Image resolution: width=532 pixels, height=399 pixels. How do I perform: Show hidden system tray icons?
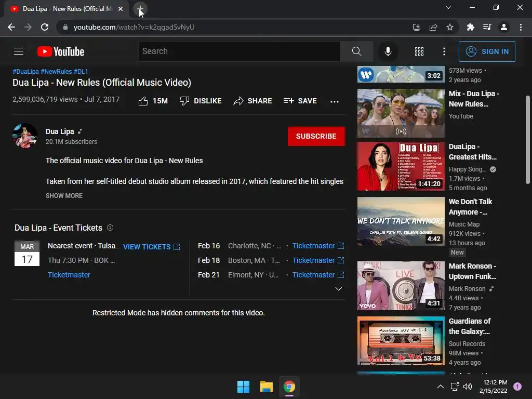tap(441, 387)
